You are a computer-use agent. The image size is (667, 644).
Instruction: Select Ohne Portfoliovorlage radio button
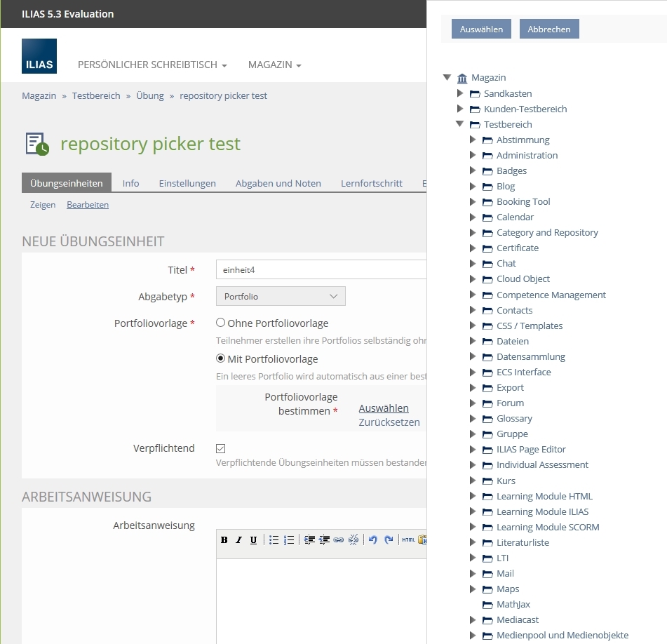click(220, 323)
